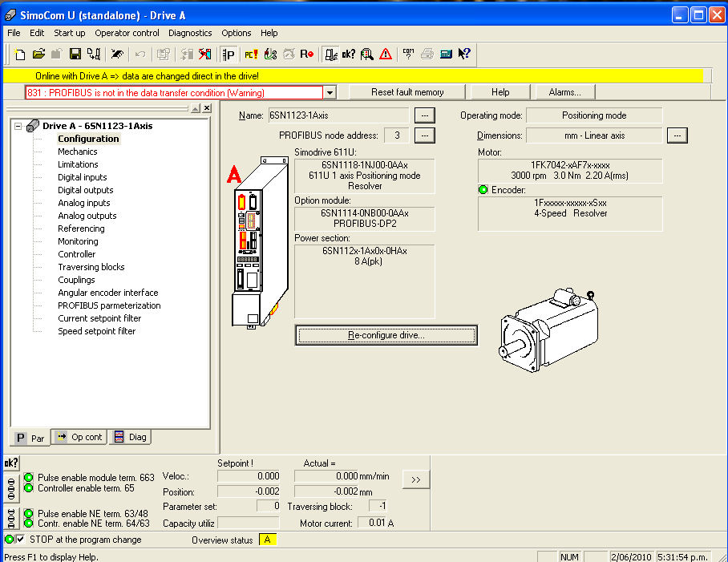728x562 pixels.
Task: Click the Pulse enable NE term. 63/48 indicator
Action: click(29, 513)
